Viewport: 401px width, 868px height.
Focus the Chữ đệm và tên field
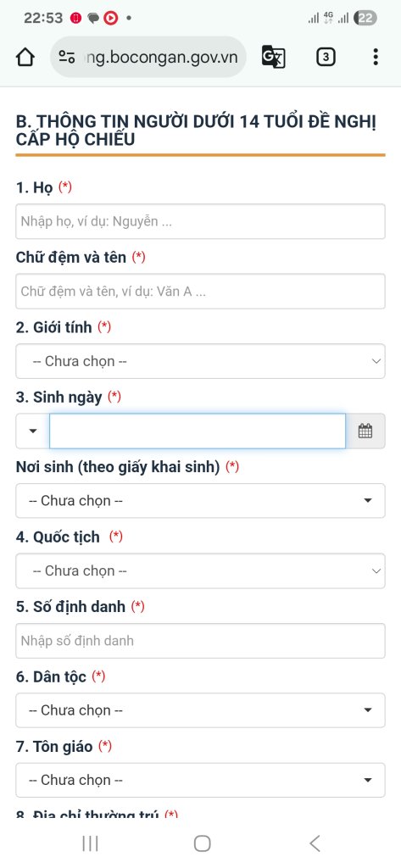[200, 292]
